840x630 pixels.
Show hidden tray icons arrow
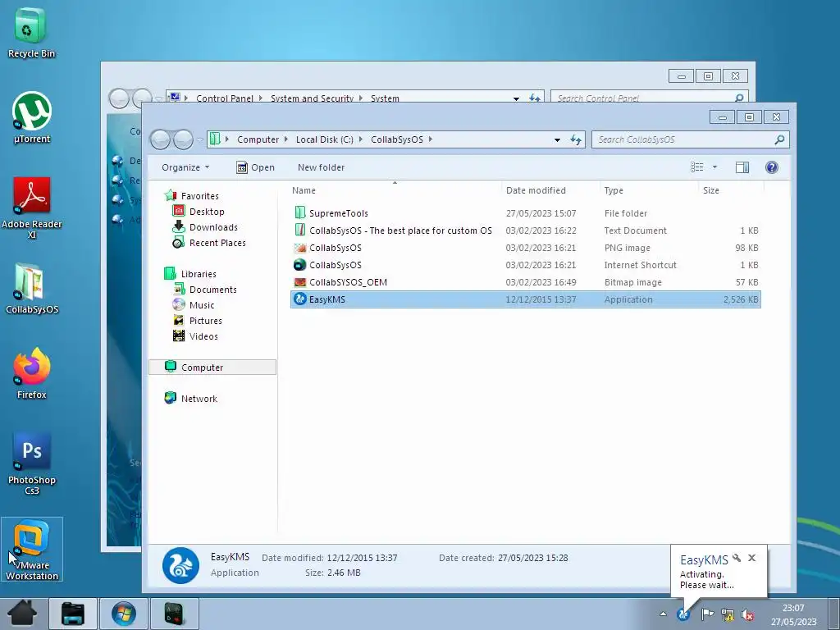pos(663,614)
